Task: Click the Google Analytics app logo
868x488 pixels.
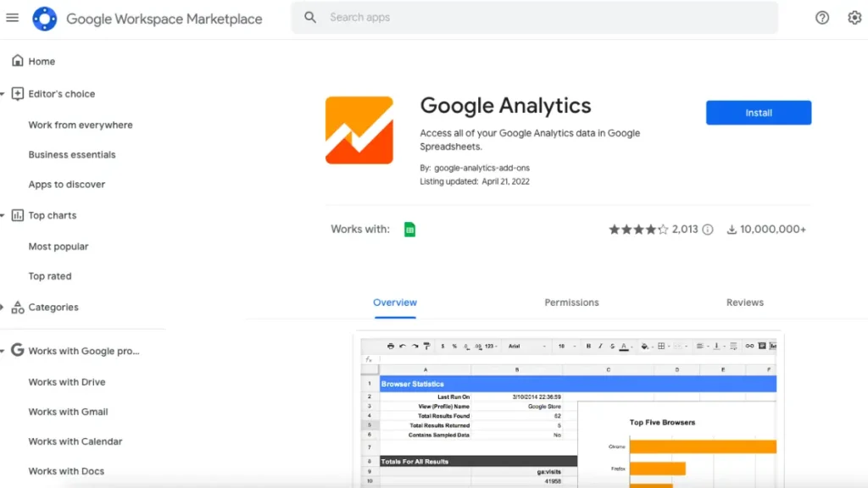Action: pyautogui.click(x=359, y=130)
